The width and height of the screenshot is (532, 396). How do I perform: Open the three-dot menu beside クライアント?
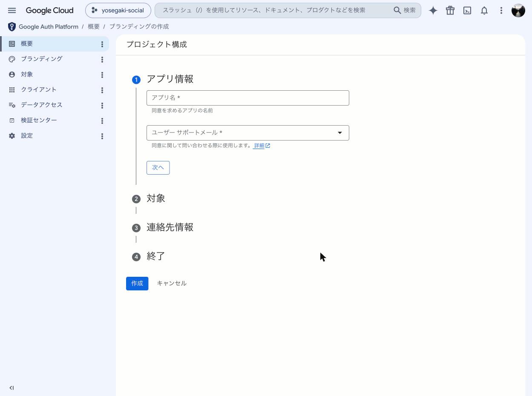[102, 90]
